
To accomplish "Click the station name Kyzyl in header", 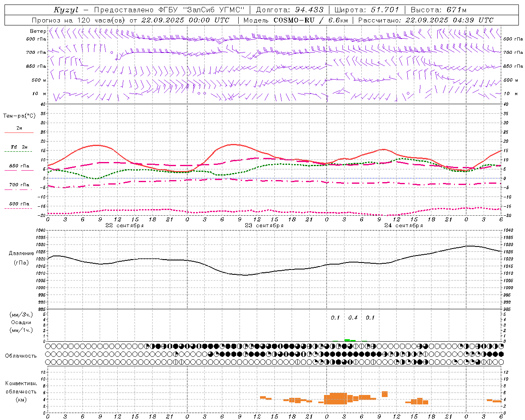I will pos(66,10).
